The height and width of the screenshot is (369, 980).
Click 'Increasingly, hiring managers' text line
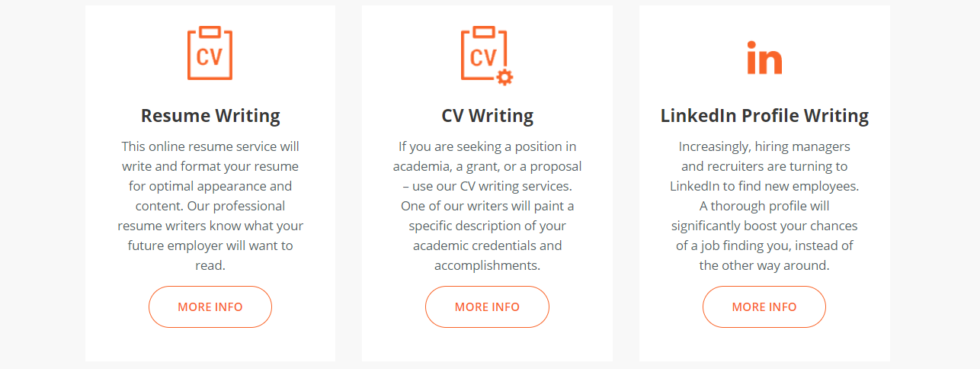click(764, 146)
